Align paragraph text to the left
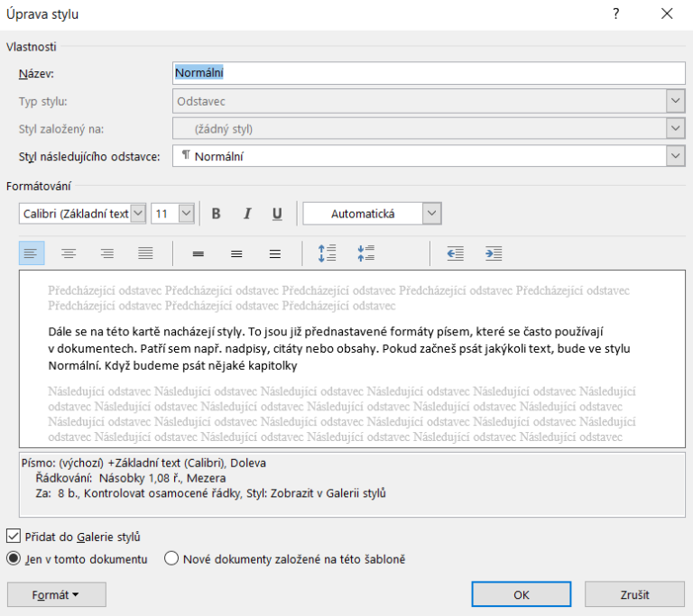693x616 pixels. tap(32, 253)
